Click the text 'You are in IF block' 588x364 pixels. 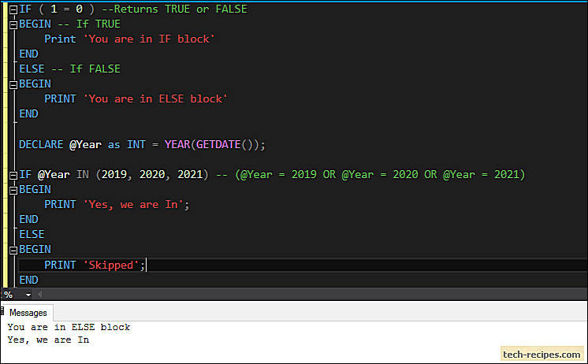(x=149, y=39)
